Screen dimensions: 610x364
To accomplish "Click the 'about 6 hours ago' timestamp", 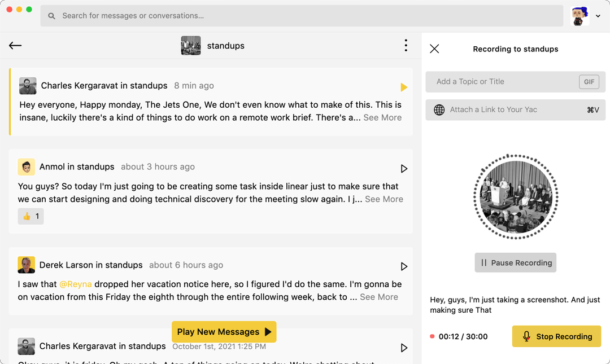I will 186,265.
